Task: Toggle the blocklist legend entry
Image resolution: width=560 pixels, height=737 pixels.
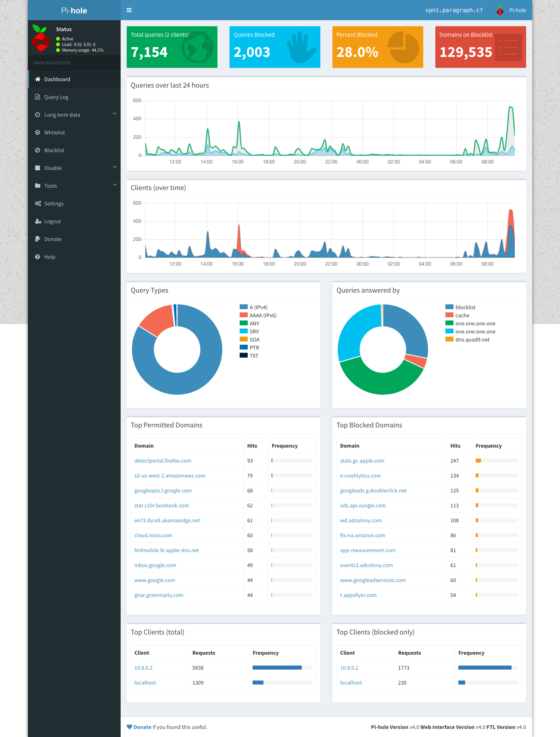Action: click(x=460, y=307)
